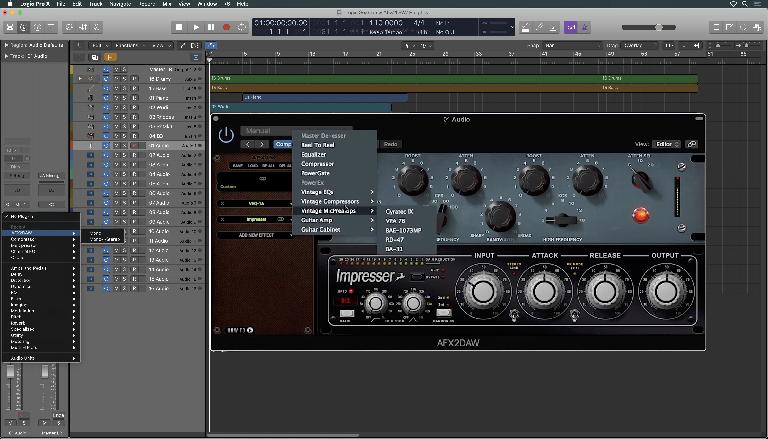This screenshot has height=439, width=768.
Task: Click the Pause transport button
Action: pyautogui.click(x=211, y=27)
